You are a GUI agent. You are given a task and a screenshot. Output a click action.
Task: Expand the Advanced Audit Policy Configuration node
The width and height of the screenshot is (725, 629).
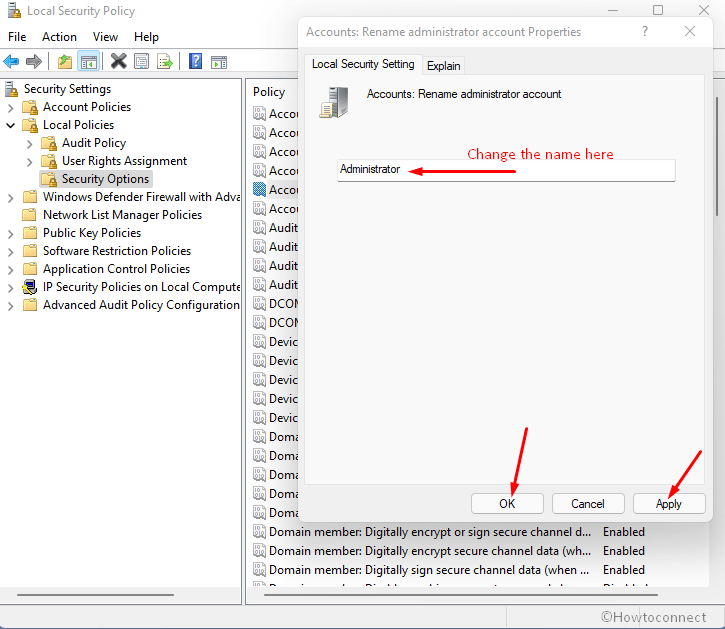[11, 306]
